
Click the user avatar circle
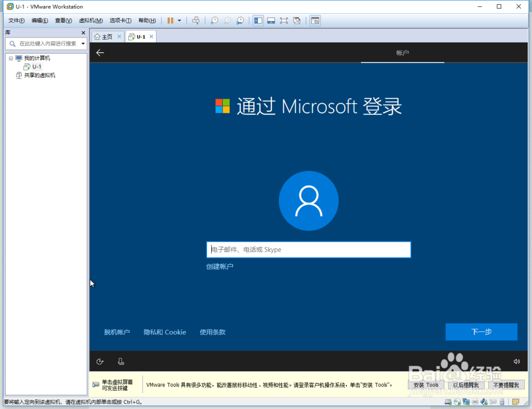coord(309,201)
